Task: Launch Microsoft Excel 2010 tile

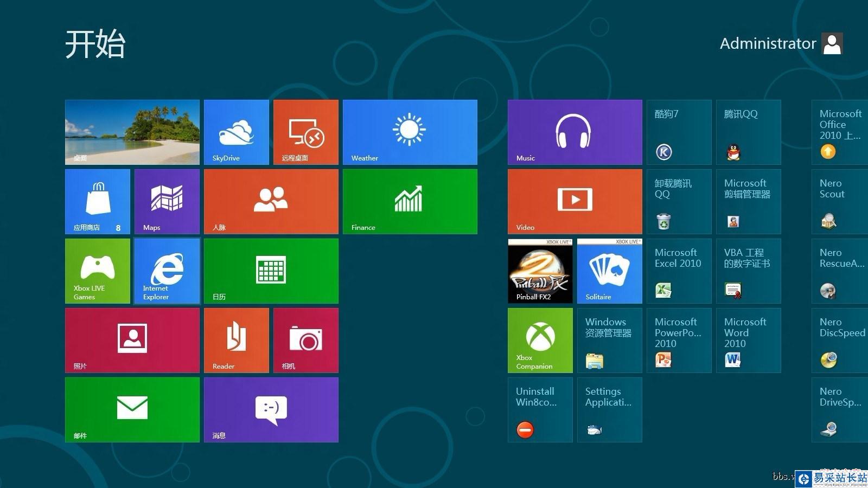Action: (x=679, y=271)
